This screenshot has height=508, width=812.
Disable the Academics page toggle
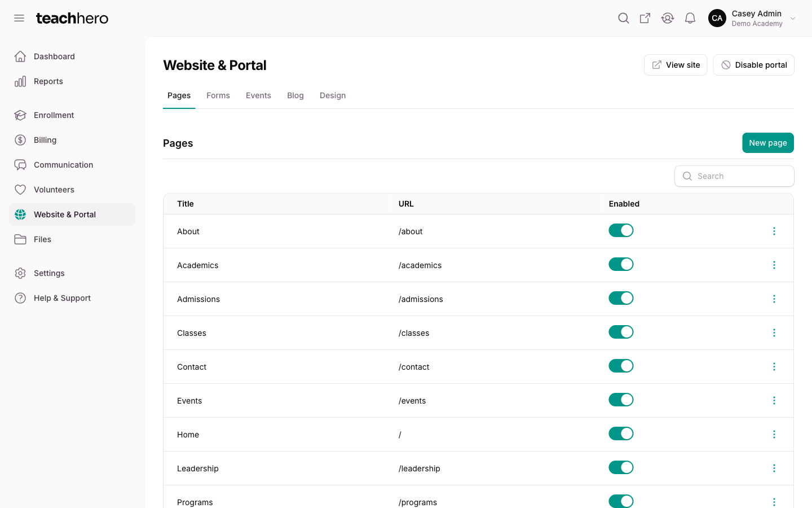(x=621, y=264)
